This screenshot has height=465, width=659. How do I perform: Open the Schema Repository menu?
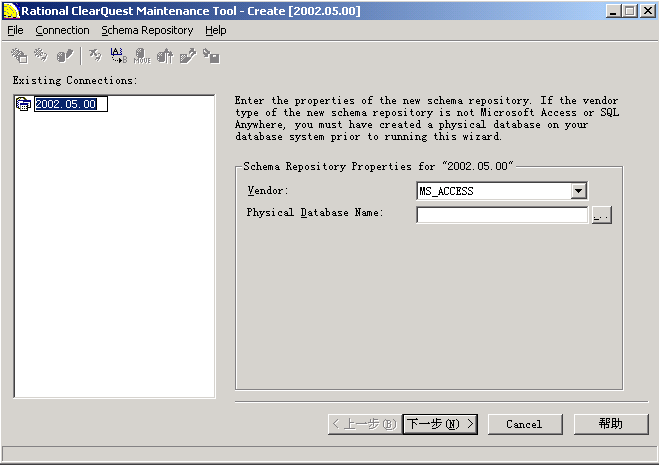click(x=147, y=30)
